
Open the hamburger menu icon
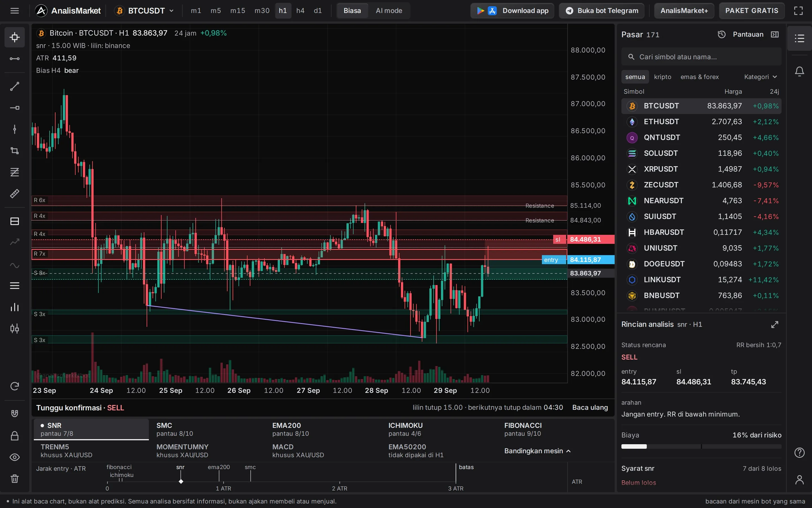coord(14,11)
